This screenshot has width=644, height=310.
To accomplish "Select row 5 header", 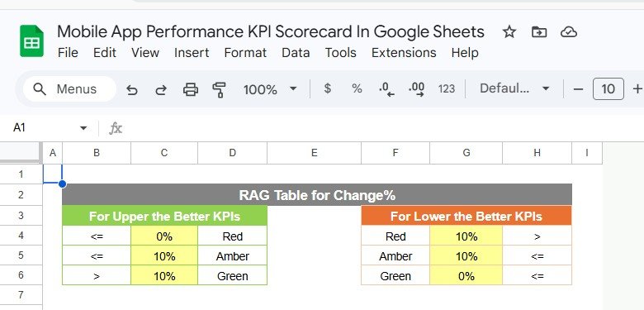I will coord(21,255).
